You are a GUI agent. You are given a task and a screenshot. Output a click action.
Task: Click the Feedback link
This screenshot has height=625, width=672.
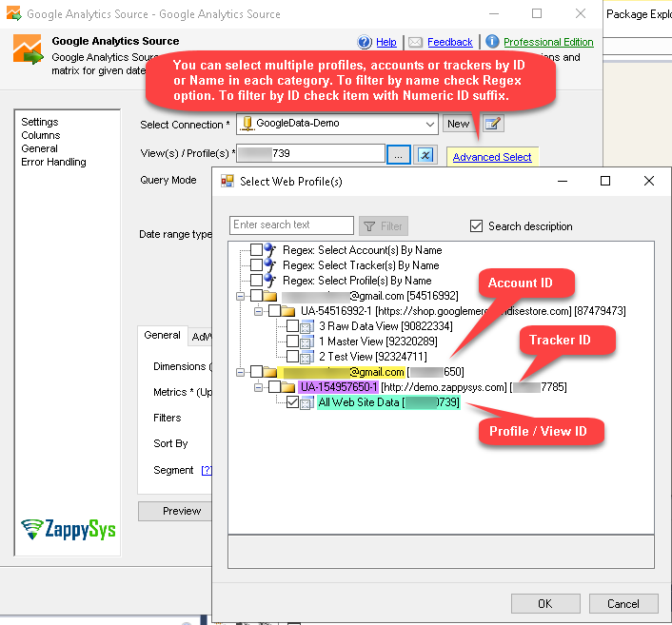(x=450, y=42)
